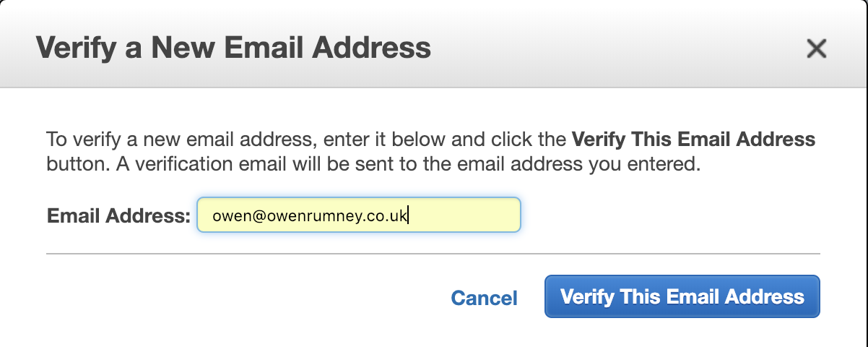
Task: Cancel the email verification dialog
Action: click(x=484, y=298)
